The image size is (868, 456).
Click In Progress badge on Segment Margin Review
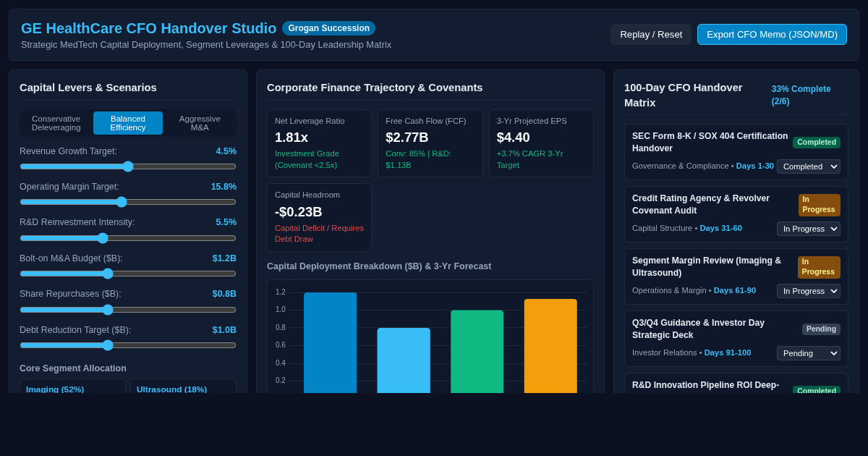[819, 267]
